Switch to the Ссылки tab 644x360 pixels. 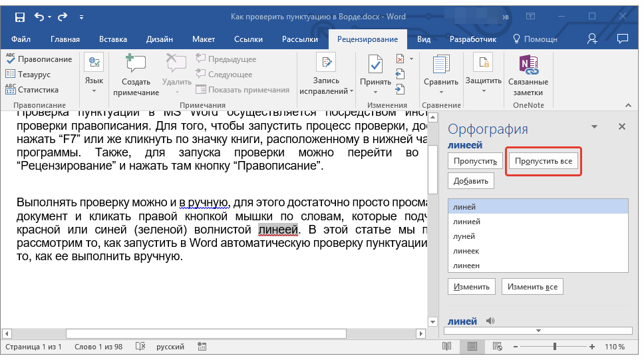pyautogui.click(x=248, y=39)
